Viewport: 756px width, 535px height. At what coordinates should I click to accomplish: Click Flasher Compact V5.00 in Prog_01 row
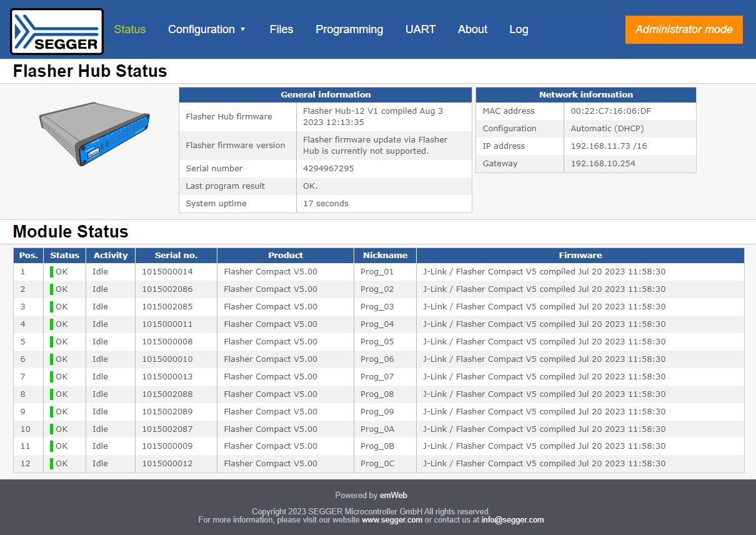point(271,272)
